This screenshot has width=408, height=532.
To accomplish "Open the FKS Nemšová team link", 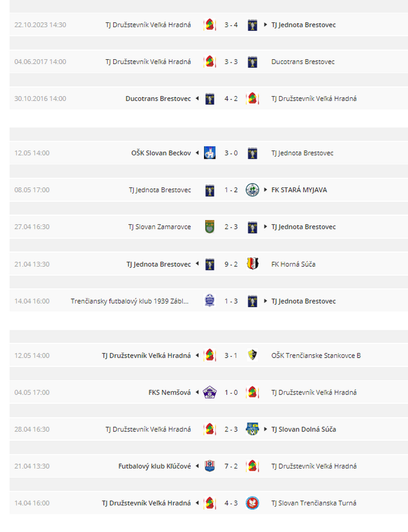I will click(170, 392).
